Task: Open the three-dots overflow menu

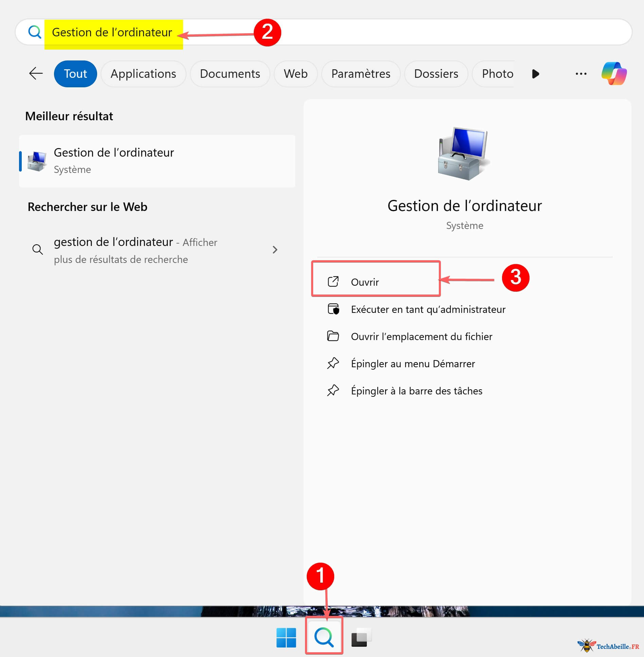Action: pyautogui.click(x=581, y=73)
